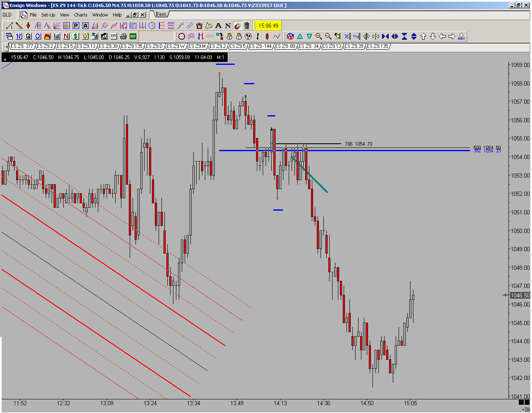Click the cyan up triangle icon
The height and width of the screenshot is (413, 532).
[x=300, y=36]
